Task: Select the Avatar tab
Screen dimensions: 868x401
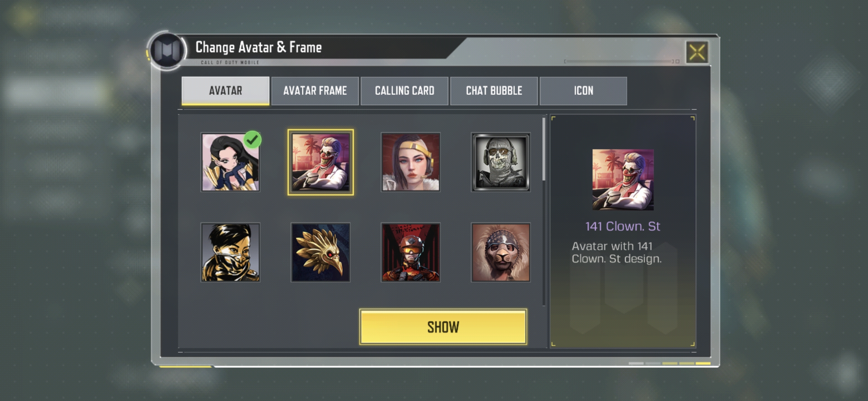Action: [x=226, y=91]
